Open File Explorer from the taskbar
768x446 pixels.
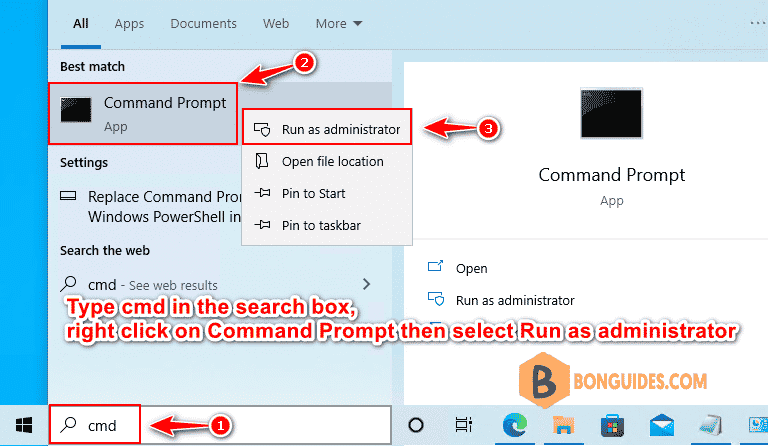coord(564,424)
